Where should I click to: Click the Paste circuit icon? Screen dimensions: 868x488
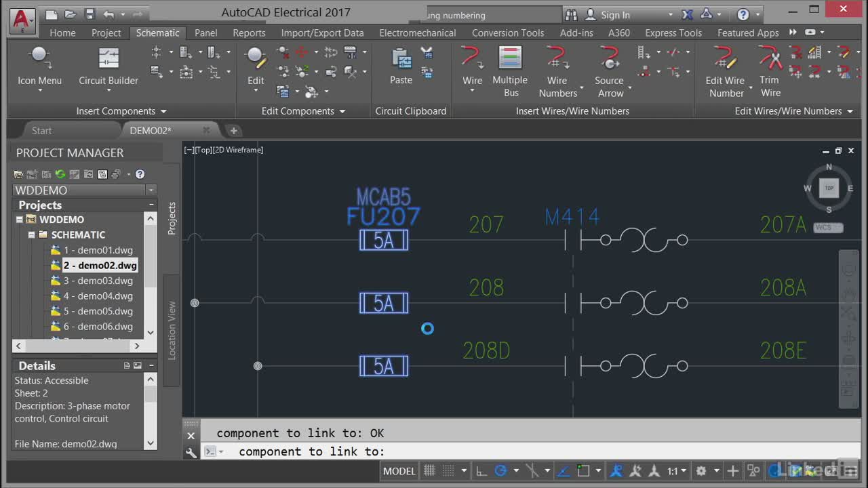click(x=401, y=66)
